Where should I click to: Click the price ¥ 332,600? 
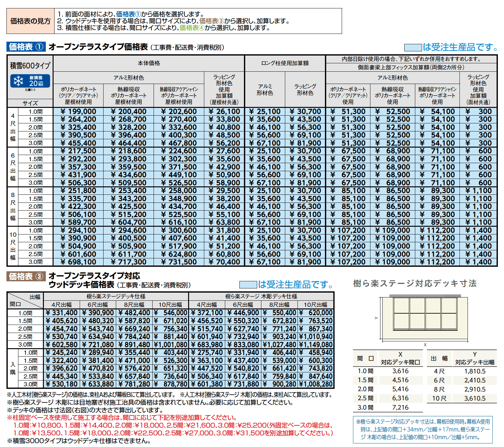coord(179,127)
